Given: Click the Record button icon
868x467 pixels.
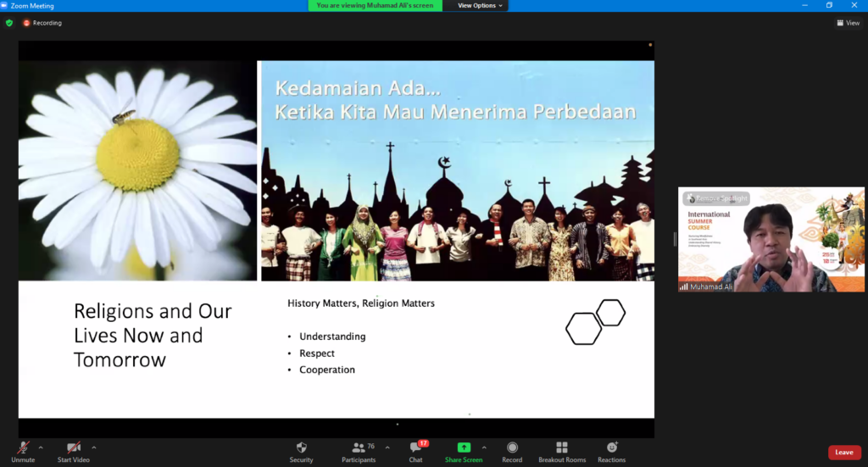Looking at the screenshot, I should click(x=512, y=450).
